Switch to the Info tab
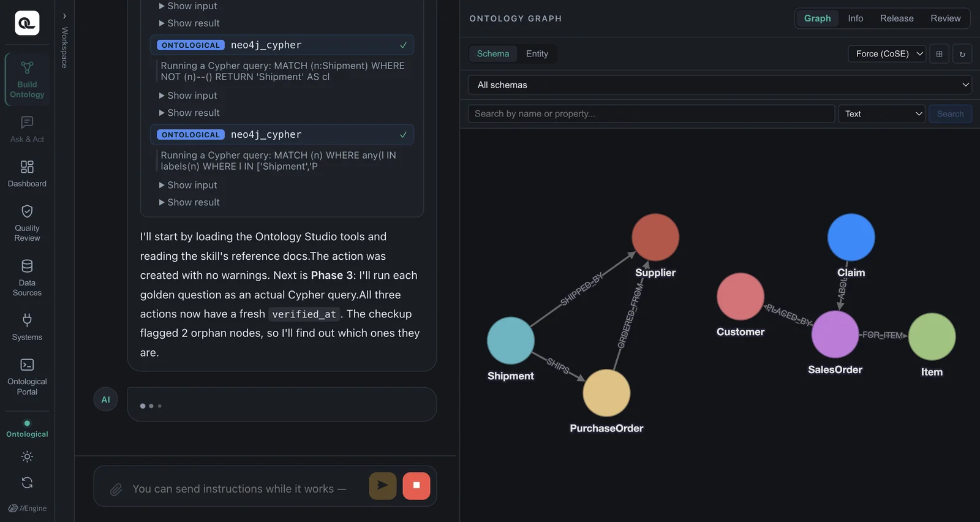Screen dimensions: 980x522 856,18
